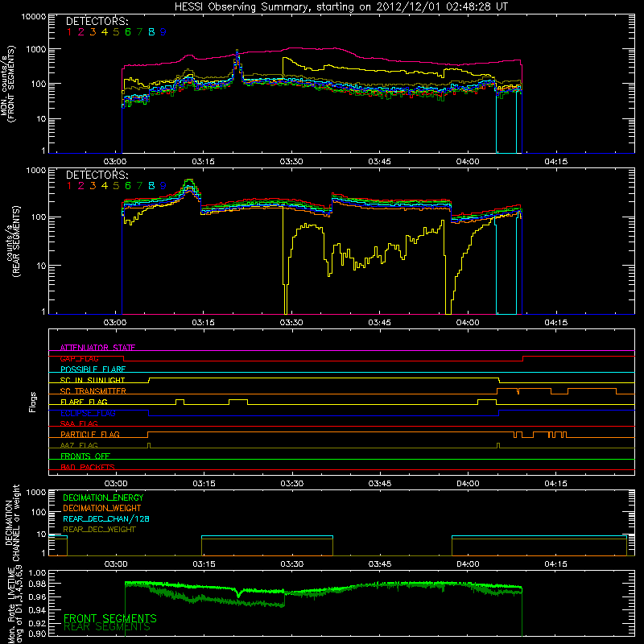Click the 03:15 time label under rear segments panel
644x644 pixels.
coord(204,323)
